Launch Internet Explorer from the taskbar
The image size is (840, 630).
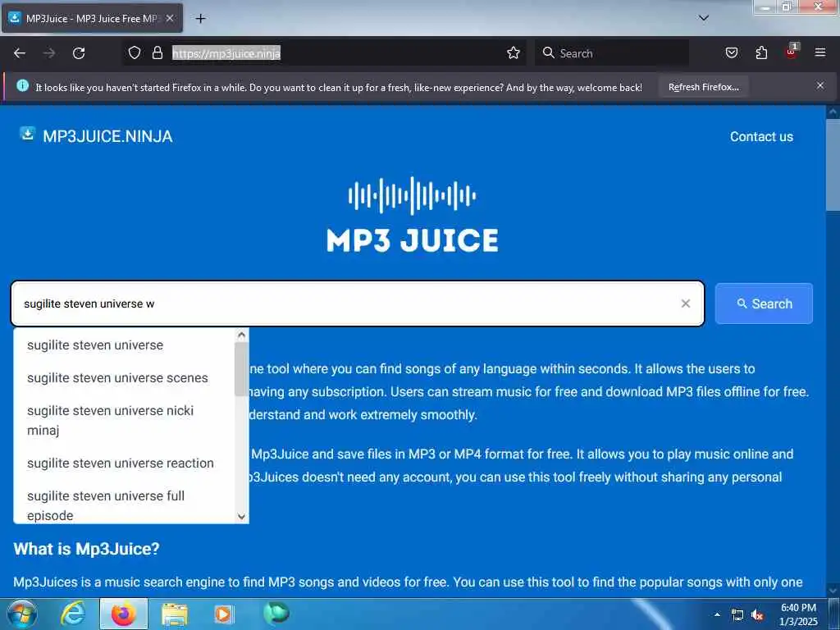pos(72,614)
